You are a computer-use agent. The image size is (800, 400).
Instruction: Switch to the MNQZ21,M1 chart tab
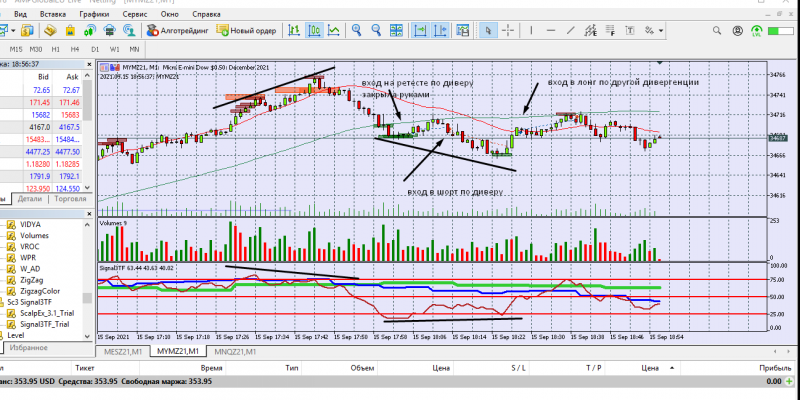pos(235,352)
